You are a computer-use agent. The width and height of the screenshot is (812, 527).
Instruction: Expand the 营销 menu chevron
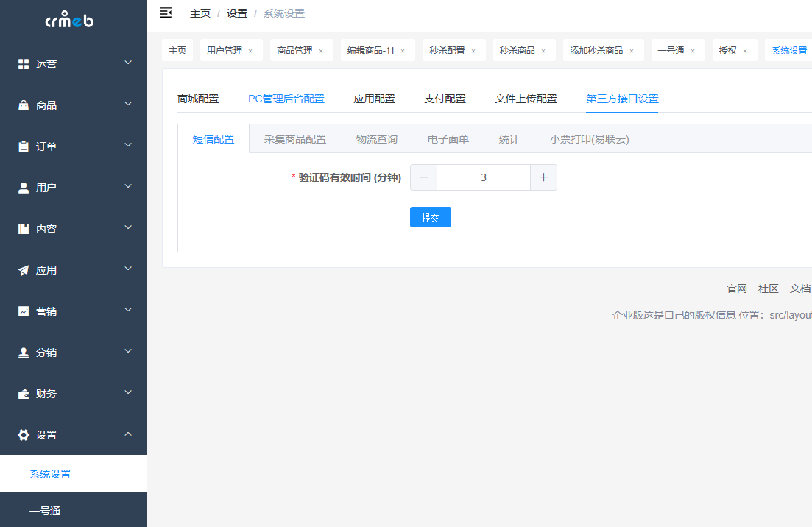click(x=128, y=310)
